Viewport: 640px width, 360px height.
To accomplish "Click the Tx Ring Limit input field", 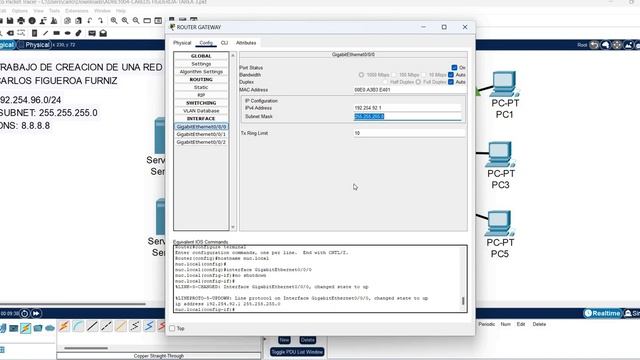I will (409, 133).
